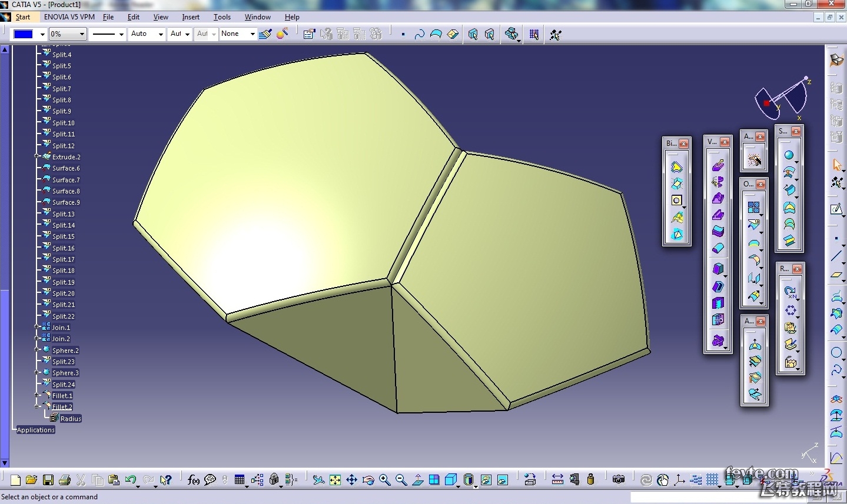
Task: Activate the Pan view tool
Action: coord(351,480)
